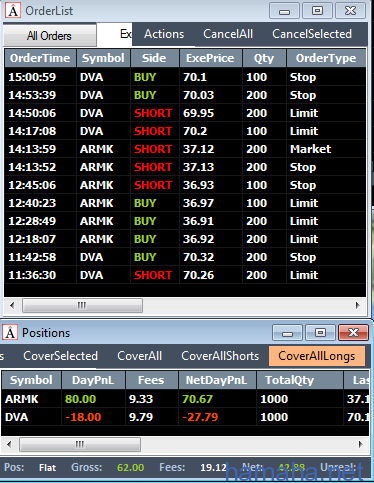Select the 11:36:30 DVA short order

coord(185,275)
